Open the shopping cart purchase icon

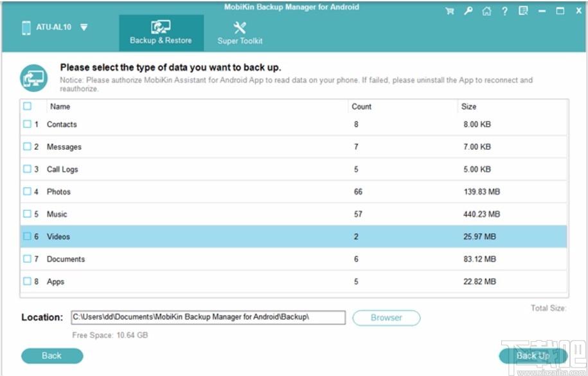pyautogui.click(x=450, y=12)
